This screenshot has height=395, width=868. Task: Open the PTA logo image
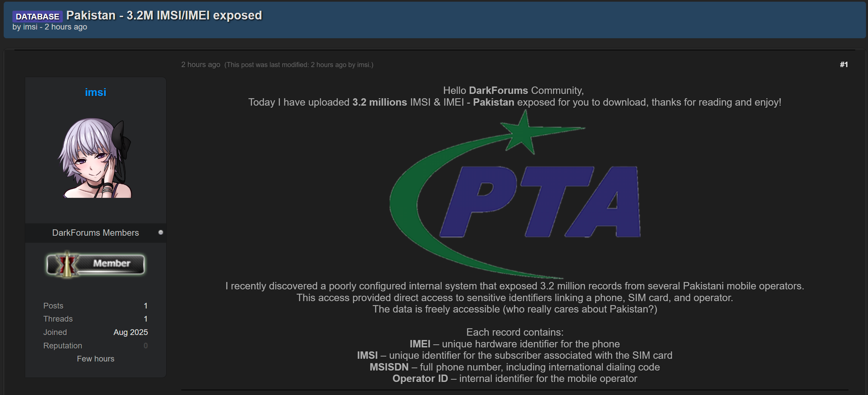[x=515, y=194]
